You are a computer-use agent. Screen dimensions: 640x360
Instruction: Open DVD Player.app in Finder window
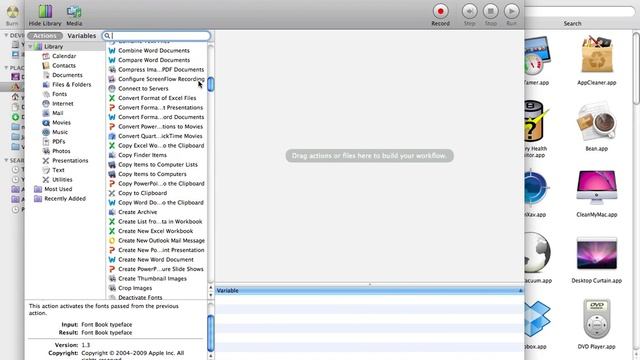[596, 324]
